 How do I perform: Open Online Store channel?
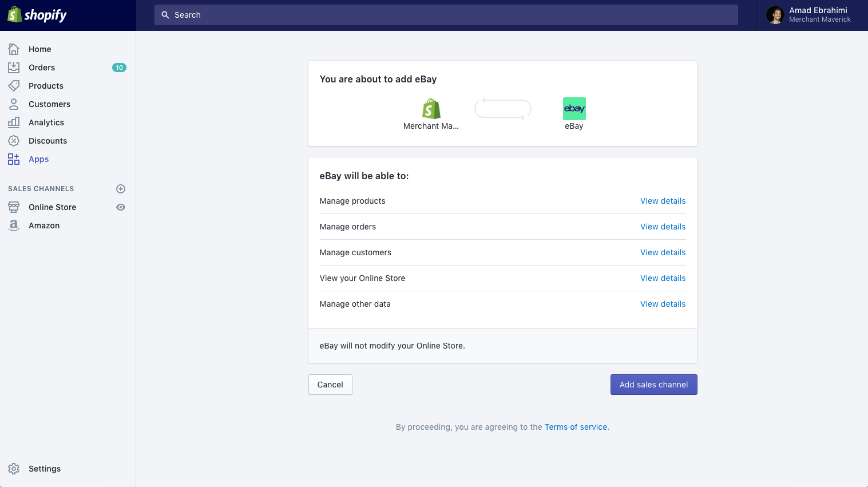(53, 207)
